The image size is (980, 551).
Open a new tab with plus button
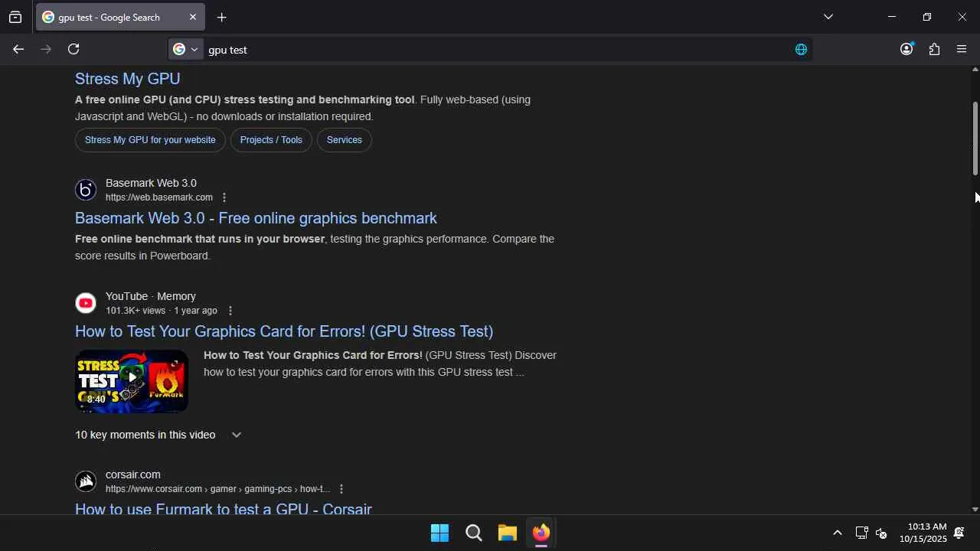pyautogui.click(x=221, y=18)
